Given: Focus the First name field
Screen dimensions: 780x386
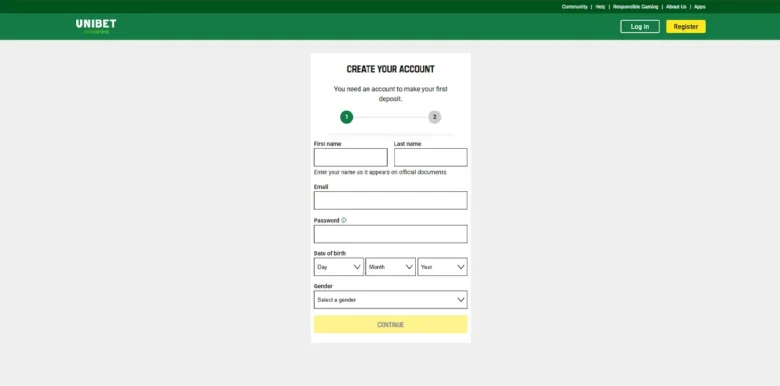Looking at the screenshot, I should (351, 157).
